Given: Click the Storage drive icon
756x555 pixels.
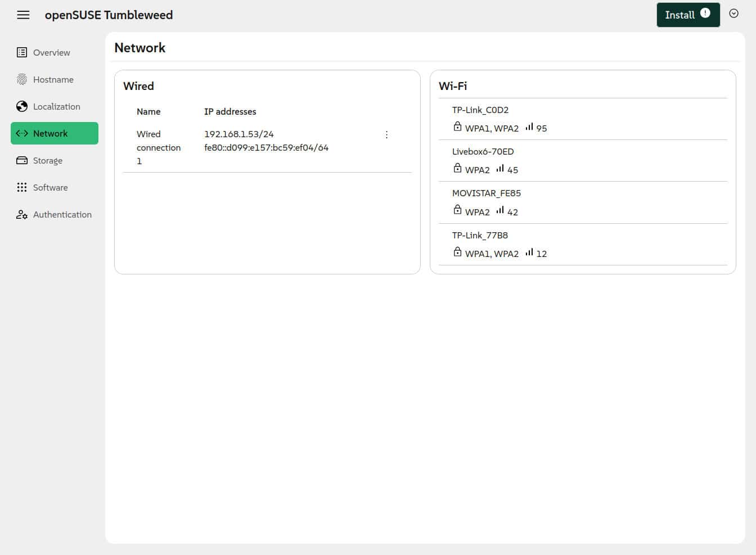Looking at the screenshot, I should pyautogui.click(x=22, y=161).
